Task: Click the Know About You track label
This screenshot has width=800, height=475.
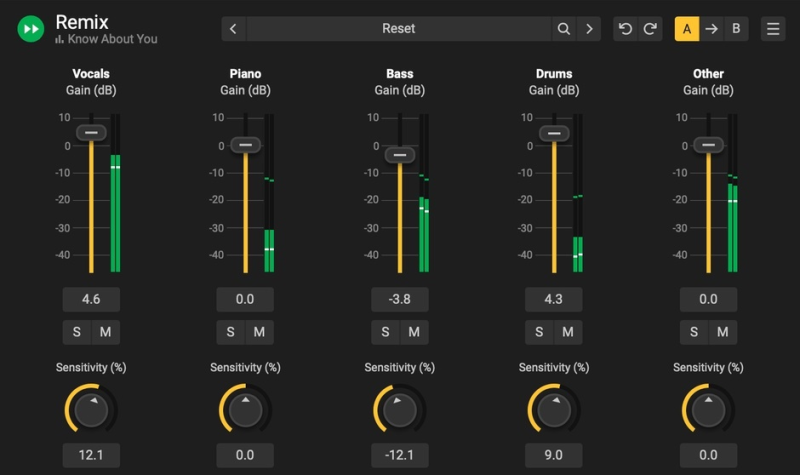Action: click(113, 40)
